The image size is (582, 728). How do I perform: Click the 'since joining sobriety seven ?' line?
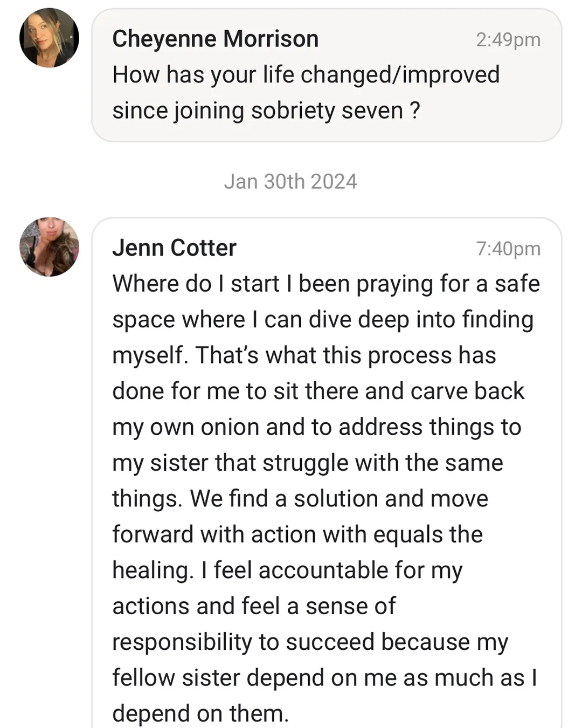pyautogui.click(x=266, y=111)
